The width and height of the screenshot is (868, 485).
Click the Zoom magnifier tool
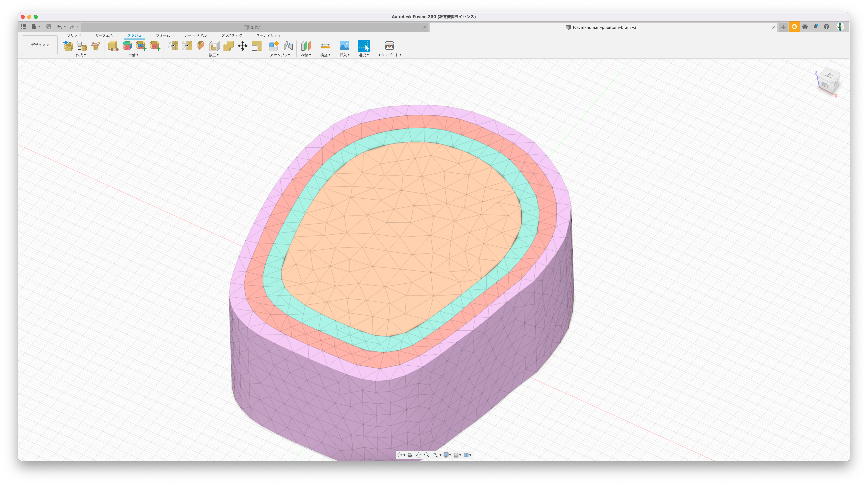(x=427, y=455)
